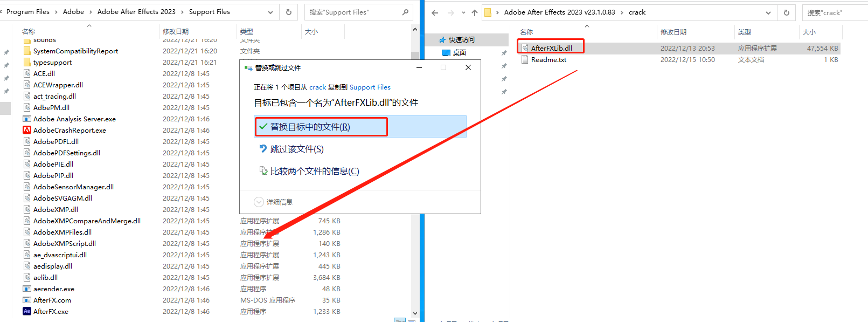The image size is (868, 322).
Task: Sort by 名称 column in Support Files window
Action: (x=29, y=32)
